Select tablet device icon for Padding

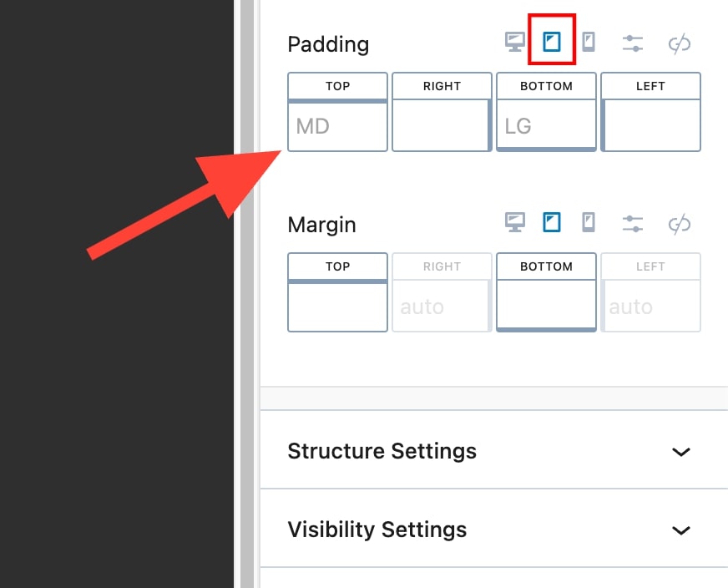tap(551, 42)
